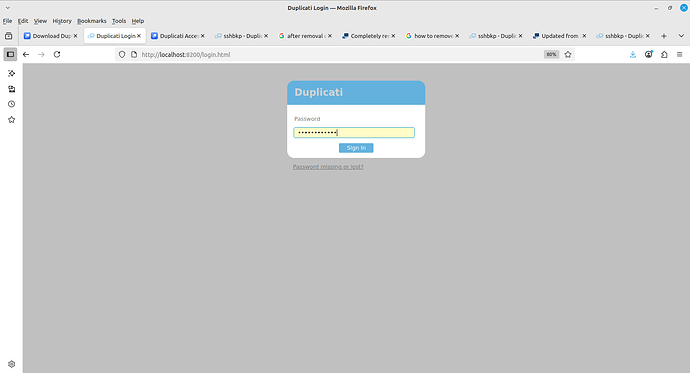Expand the list all tabs chevron
690x373 pixels.
coord(681,36)
